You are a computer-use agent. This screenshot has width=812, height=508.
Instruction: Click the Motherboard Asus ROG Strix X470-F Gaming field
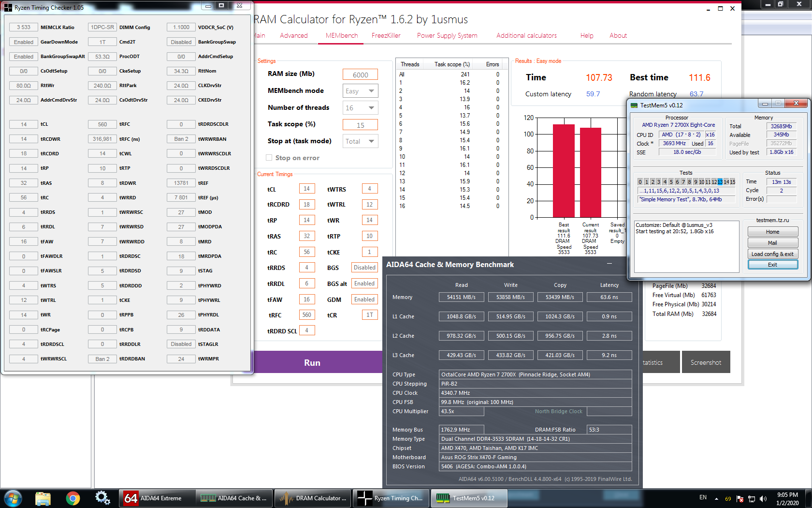tap(536, 457)
